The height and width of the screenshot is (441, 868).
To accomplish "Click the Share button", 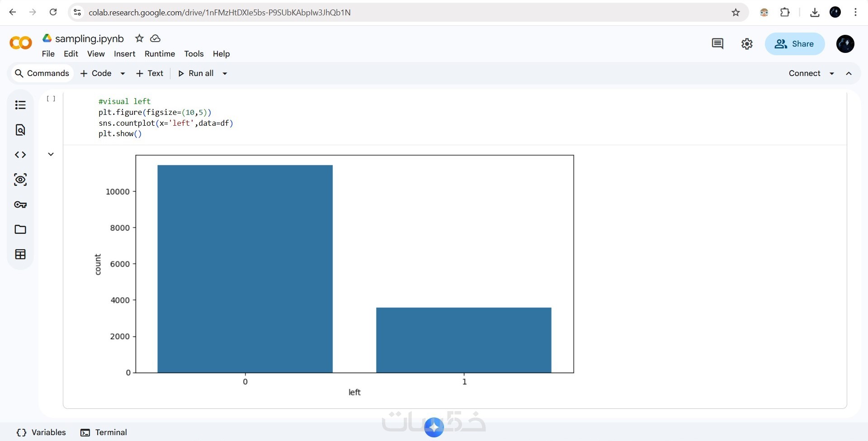I will click(x=795, y=44).
